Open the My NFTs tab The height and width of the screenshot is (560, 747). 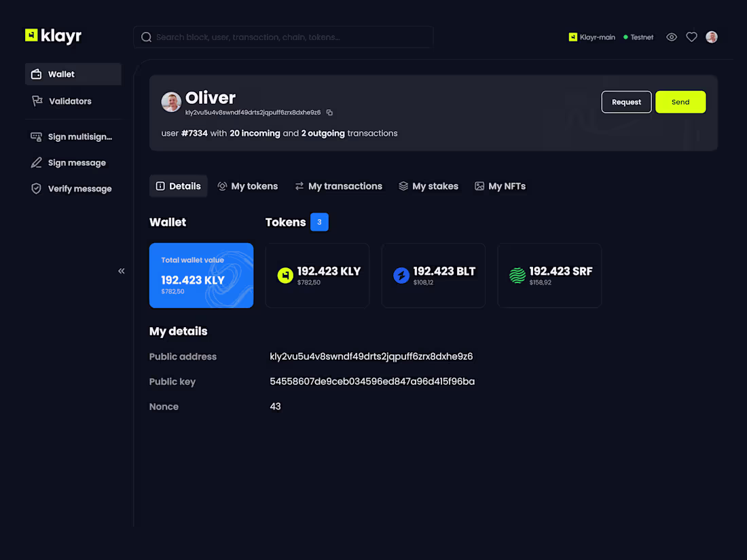point(500,185)
